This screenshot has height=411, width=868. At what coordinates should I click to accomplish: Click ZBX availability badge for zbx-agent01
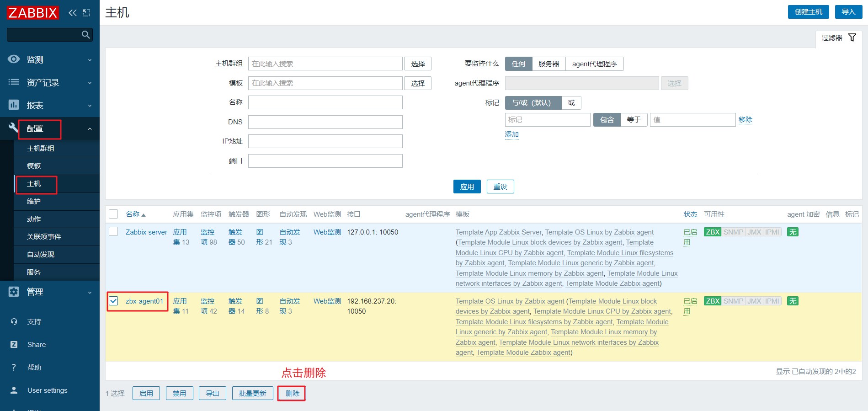point(713,301)
